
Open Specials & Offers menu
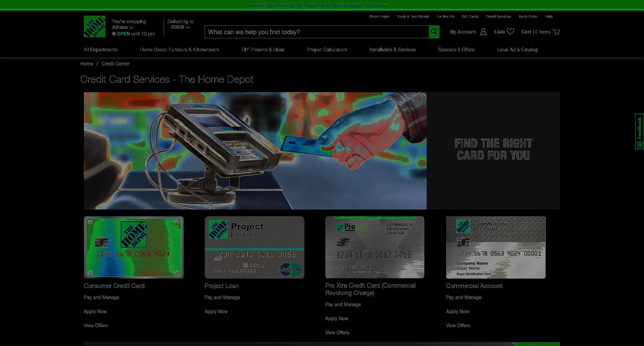456,50
